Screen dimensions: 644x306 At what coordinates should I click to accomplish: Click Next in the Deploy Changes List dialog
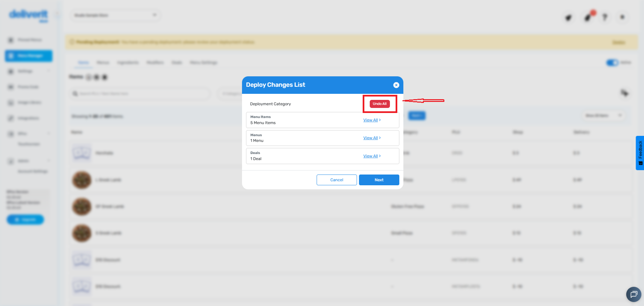coord(379,180)
